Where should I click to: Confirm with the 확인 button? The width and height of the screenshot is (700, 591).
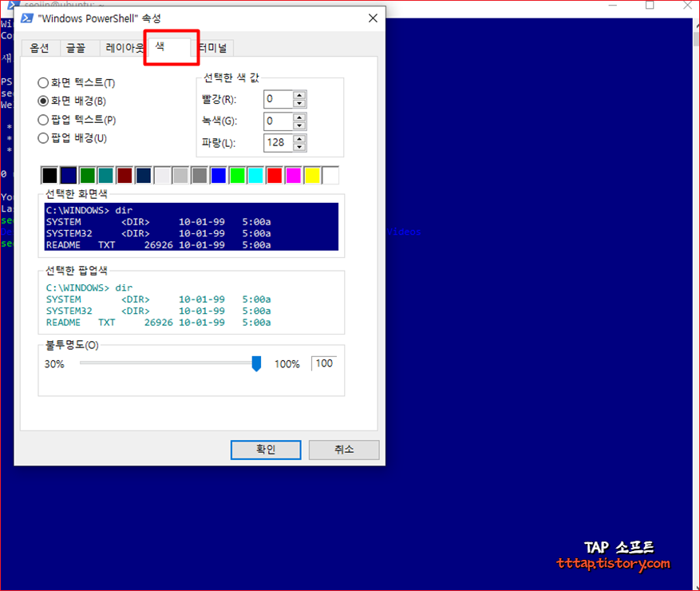266,450
